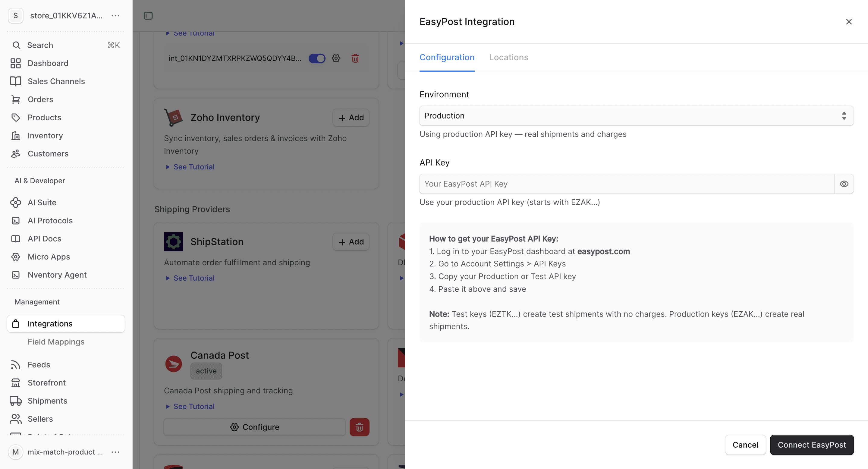Open AI Protocols
Viewport: 868px width, 469px height.
click(66, 220)
